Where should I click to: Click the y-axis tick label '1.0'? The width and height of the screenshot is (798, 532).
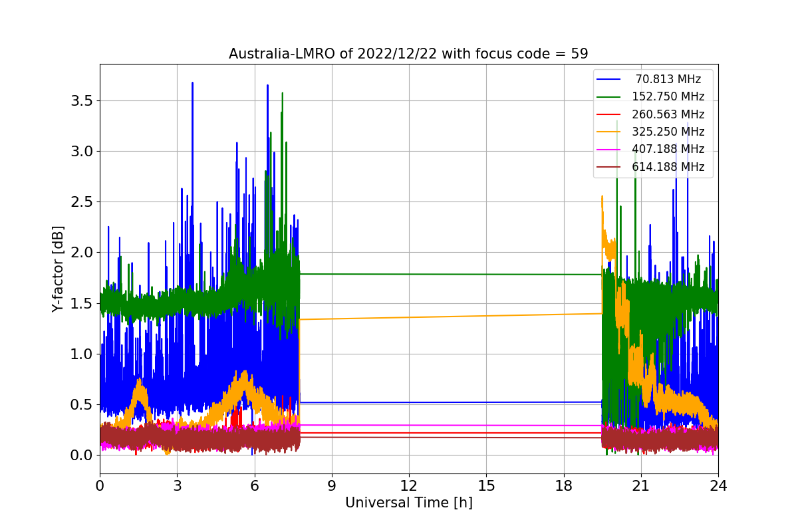coord(82,354)
